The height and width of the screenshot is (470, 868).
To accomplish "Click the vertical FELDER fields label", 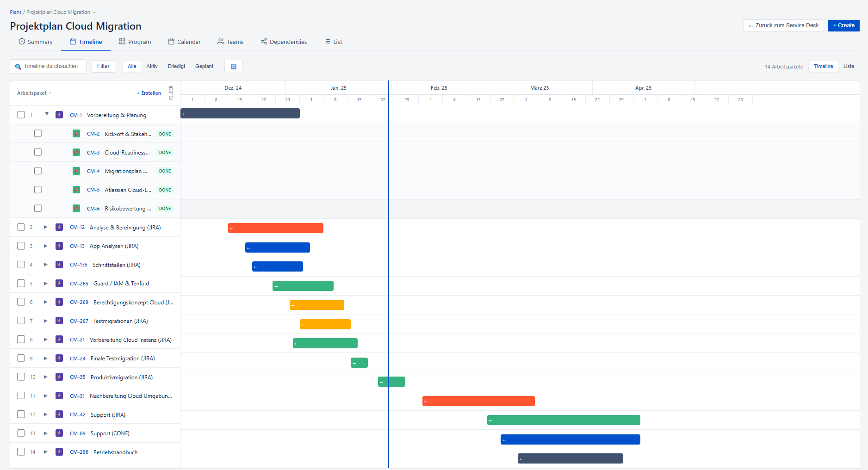I will click(x=171, y=93).
